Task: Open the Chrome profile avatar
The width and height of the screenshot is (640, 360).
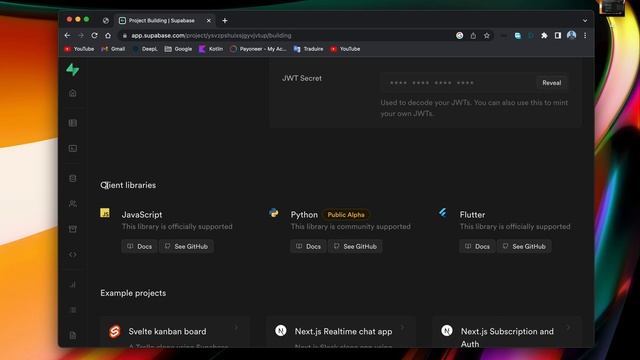Action: tap(571, 36)
